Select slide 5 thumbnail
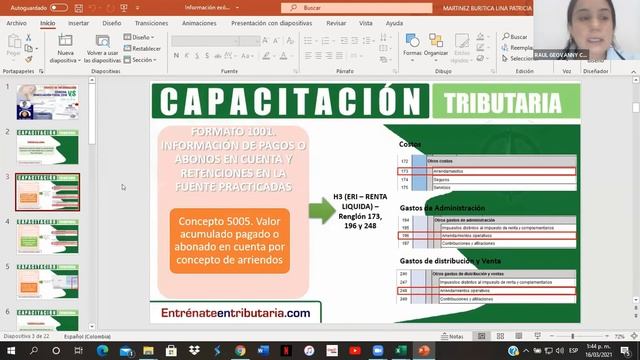The image size is (640, 360). click(48, 281)
